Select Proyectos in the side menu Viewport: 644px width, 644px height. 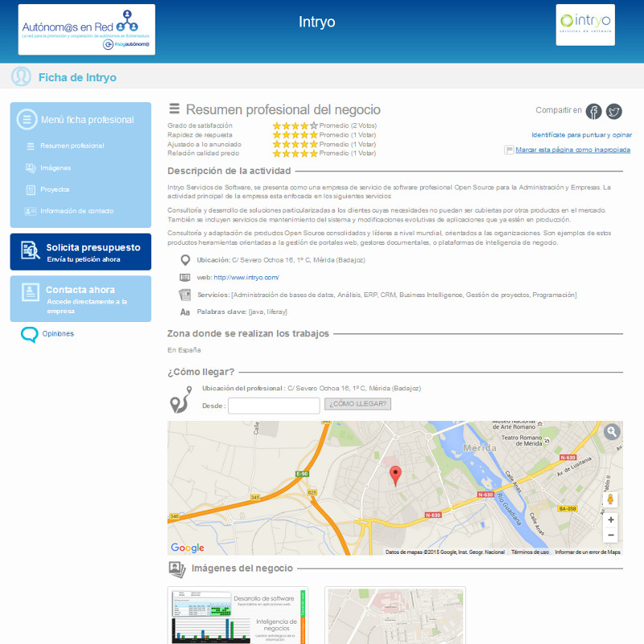coord(55,189)
